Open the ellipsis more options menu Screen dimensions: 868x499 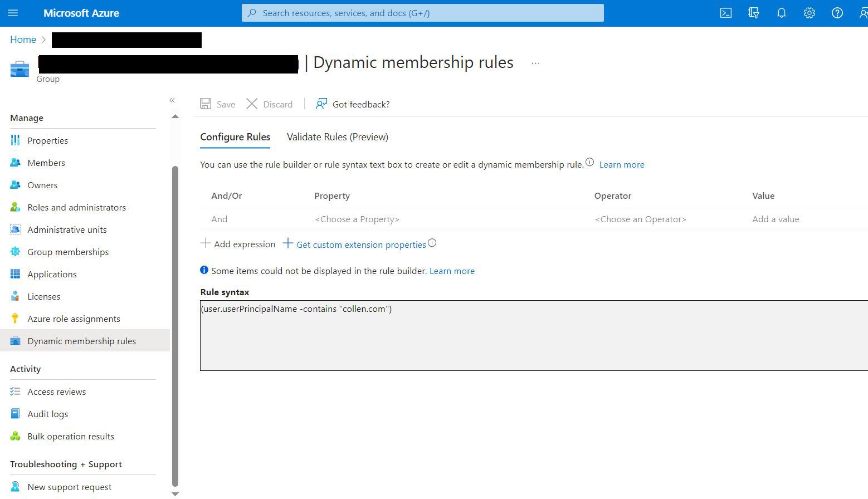point(535,63)
